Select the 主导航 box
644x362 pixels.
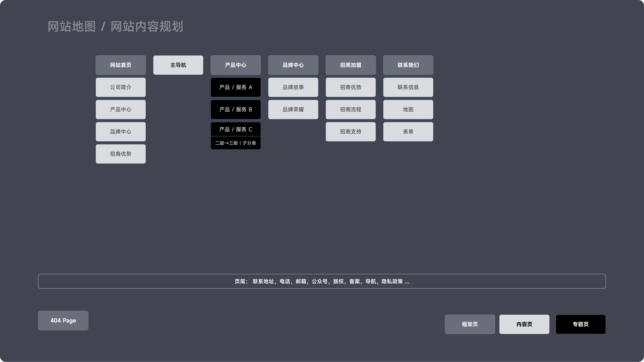(178, 65)
